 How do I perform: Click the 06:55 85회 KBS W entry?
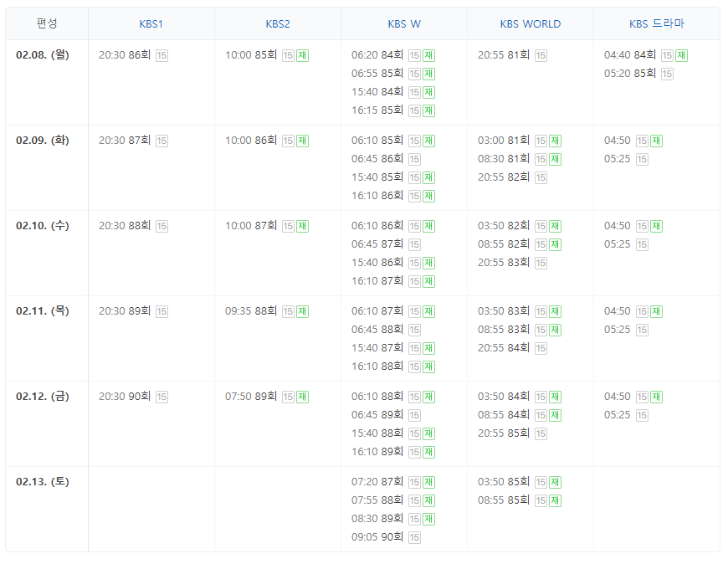(x=377, y=74)
